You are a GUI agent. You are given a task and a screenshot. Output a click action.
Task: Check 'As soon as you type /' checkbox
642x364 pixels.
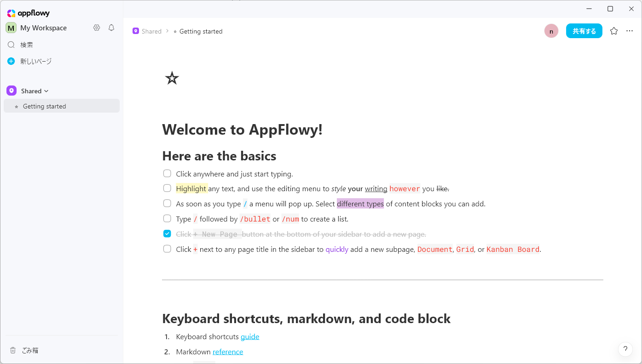(x=167, y=203)
